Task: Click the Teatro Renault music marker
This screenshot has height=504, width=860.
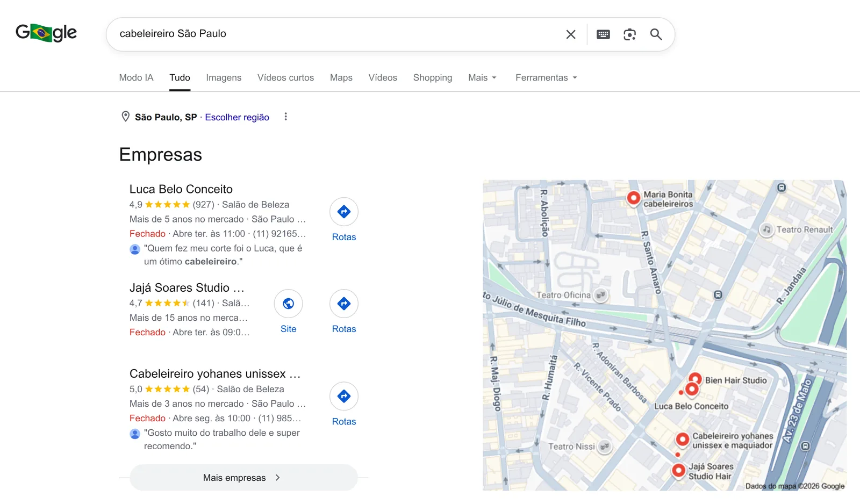Action: tap(766, 229)
